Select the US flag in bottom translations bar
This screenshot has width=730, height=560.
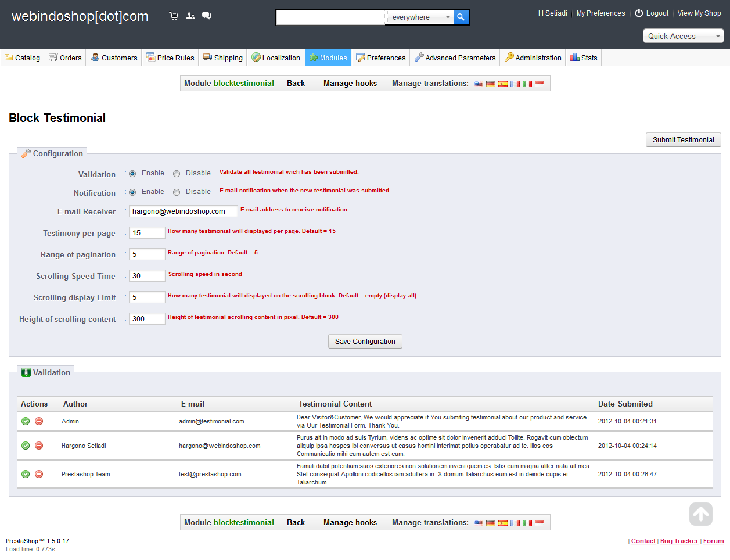tap(479, 523)
